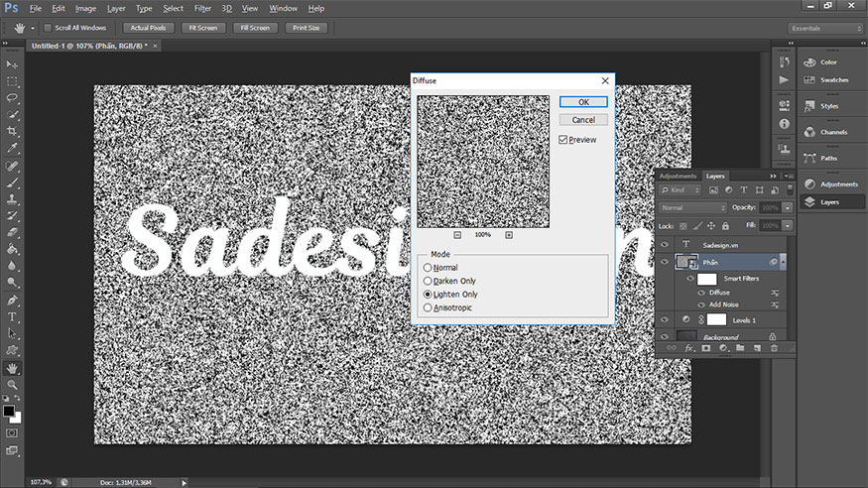868x488 pixels.
Task: Click lock position icon
Action: (711, 226)
